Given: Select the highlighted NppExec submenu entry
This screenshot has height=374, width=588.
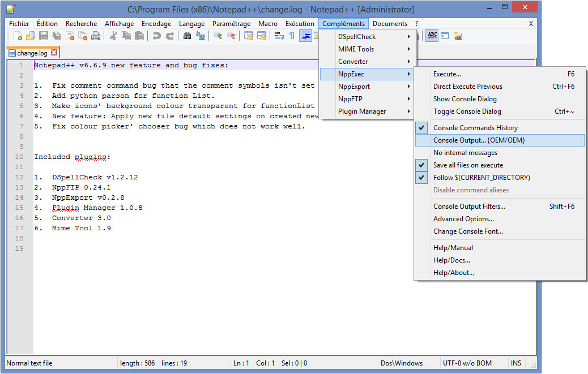Looking at the screenshot, I should [367, 74].
